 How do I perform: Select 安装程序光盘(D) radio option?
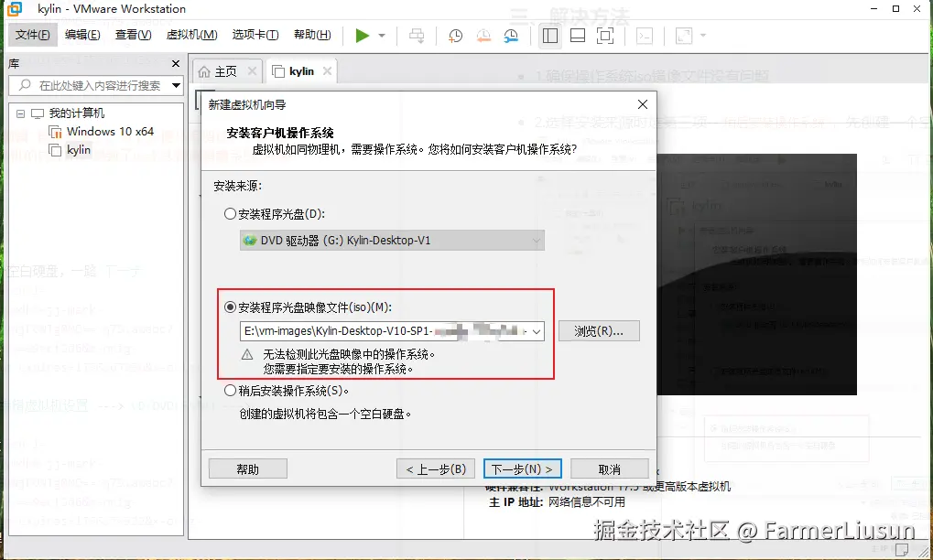coord(231,214)
